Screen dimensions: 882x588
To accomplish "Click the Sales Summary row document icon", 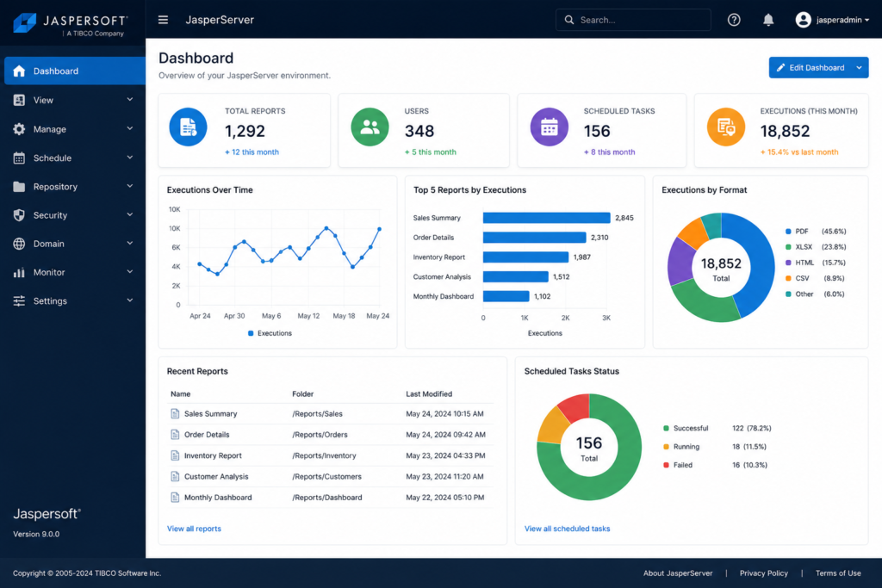I will pos(175,414).
